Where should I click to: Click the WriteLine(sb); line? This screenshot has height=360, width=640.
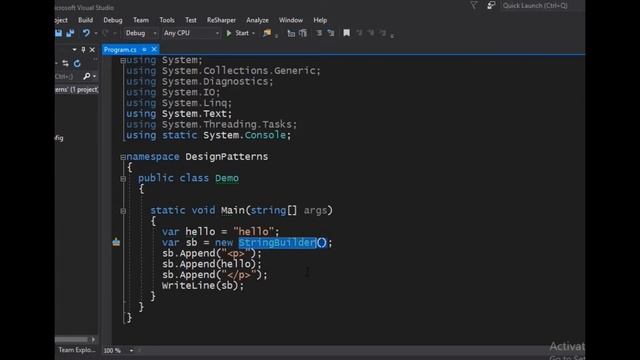coord(202,286)
